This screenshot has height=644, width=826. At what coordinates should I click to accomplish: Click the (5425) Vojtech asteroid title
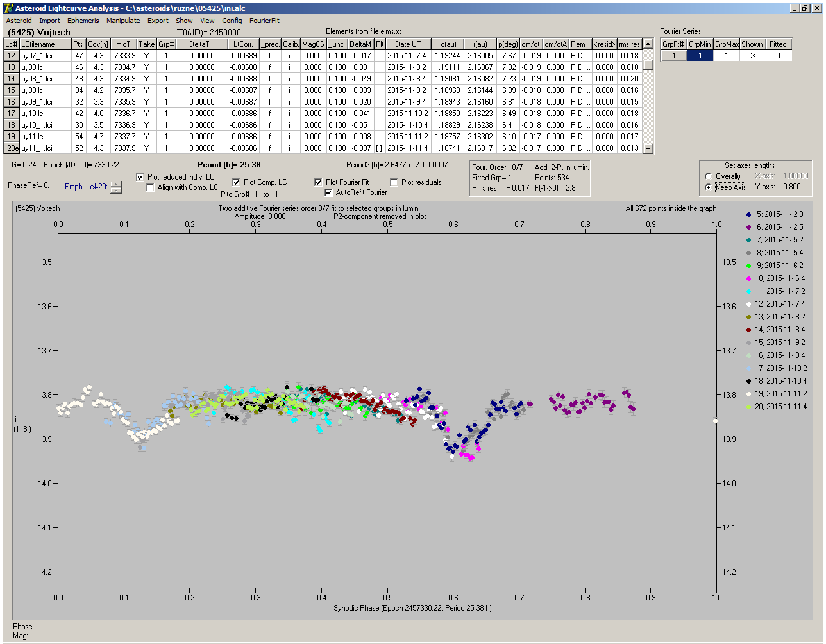[x=38, y=32]
